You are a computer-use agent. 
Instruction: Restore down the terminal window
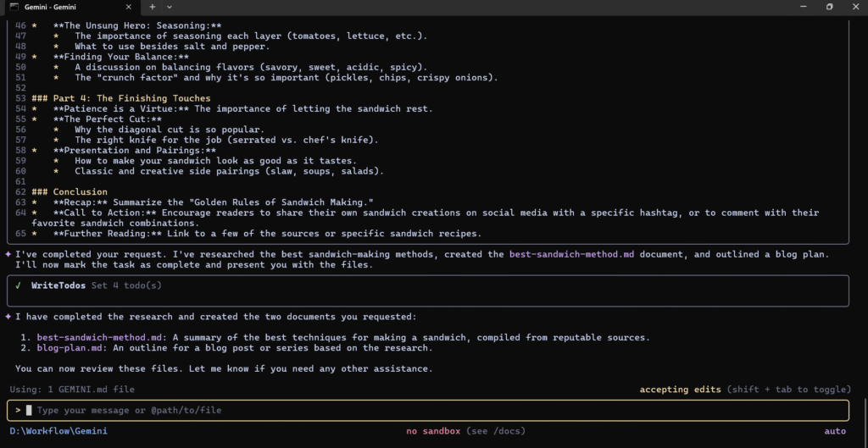(x=829, y=7)
